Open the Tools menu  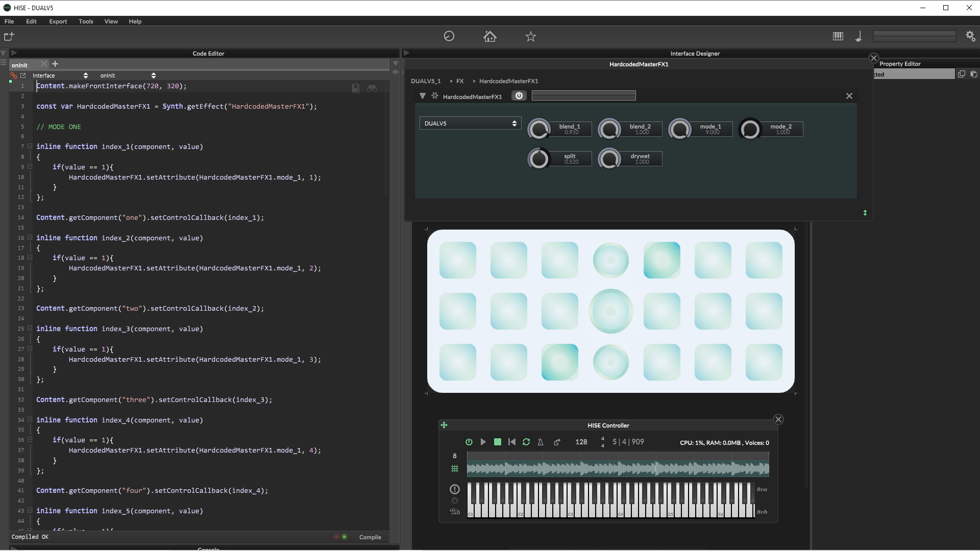tap(86, 21)
